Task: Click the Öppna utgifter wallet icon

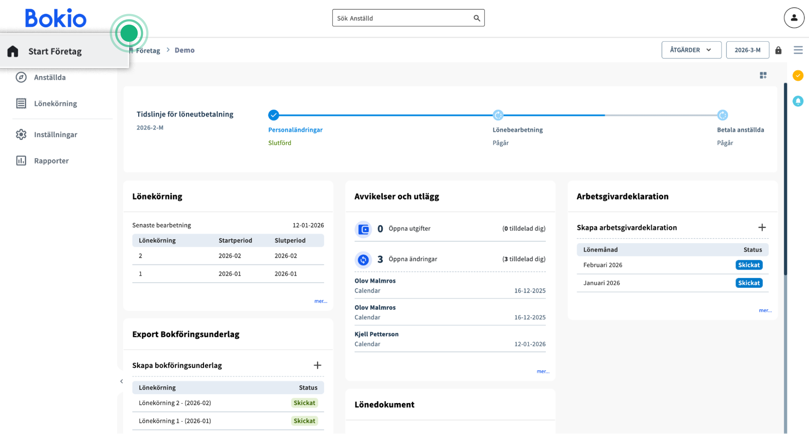Action: tap(364, 229)
